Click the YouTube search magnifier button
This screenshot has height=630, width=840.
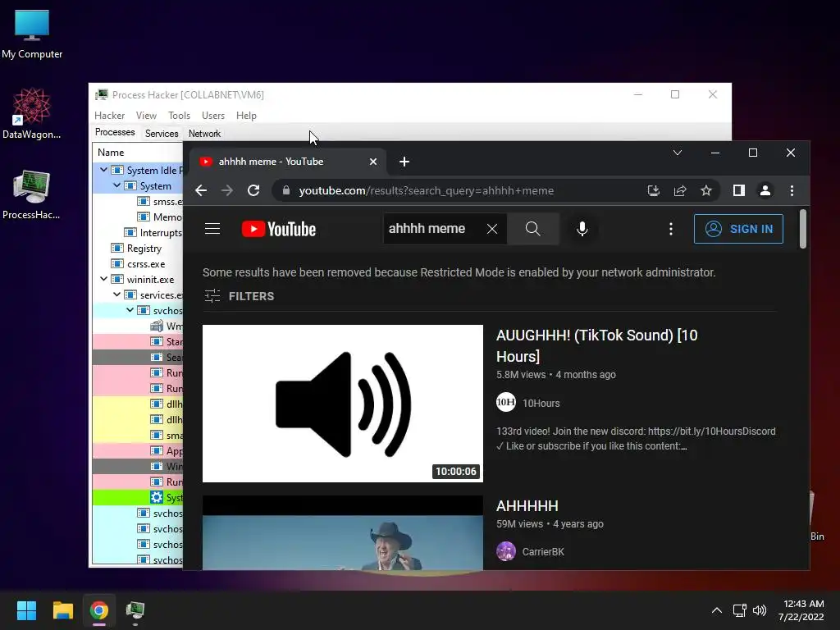tap(532, 229)
